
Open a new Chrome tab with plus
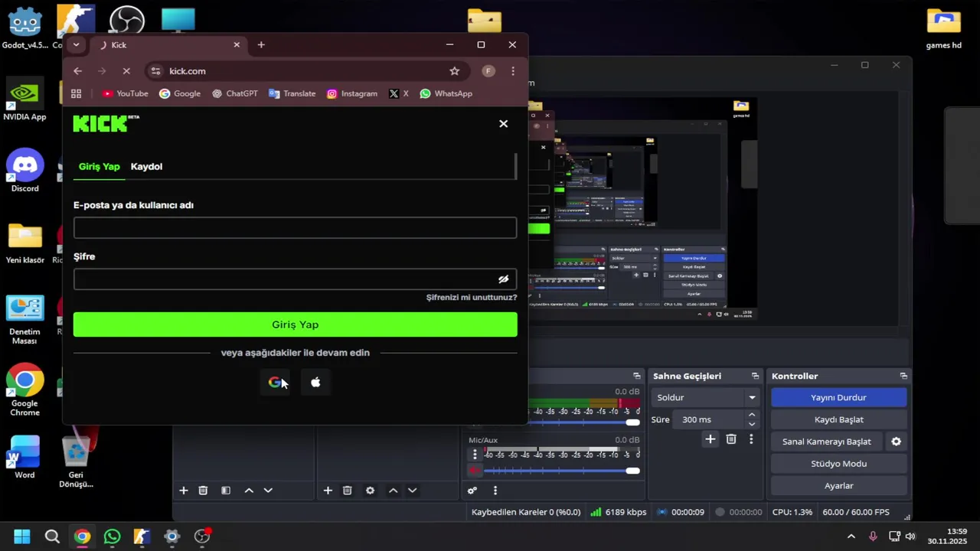coord(261,45)
